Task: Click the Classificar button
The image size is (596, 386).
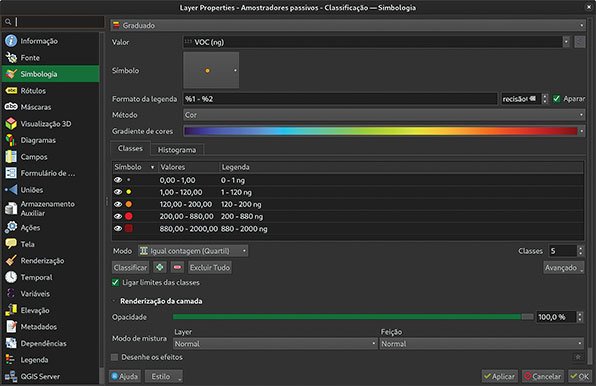Action: click(x=130, y=267)
